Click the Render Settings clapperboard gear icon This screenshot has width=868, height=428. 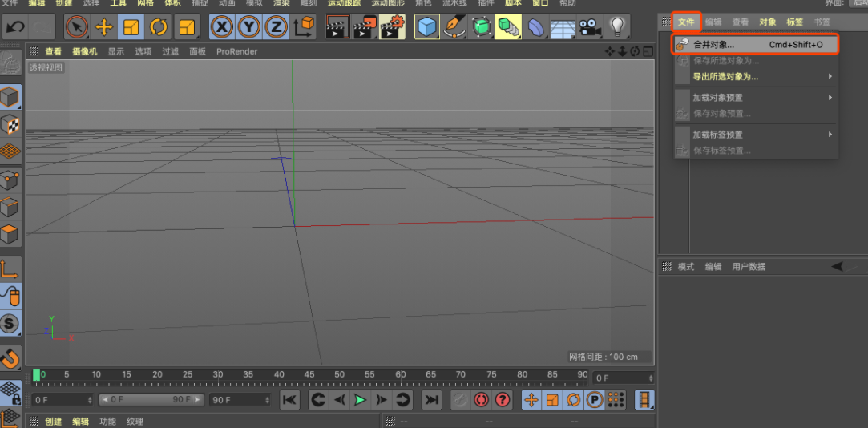tap(392, 26)
